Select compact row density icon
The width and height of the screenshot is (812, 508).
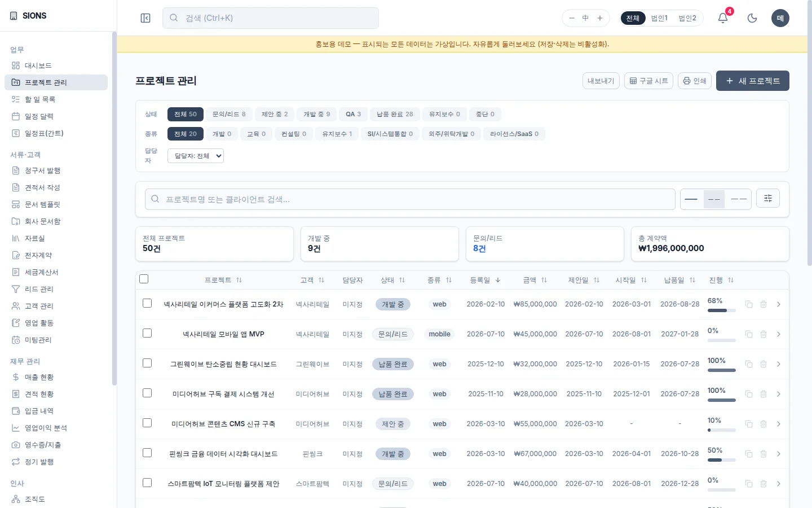click(x=691, y=199)
